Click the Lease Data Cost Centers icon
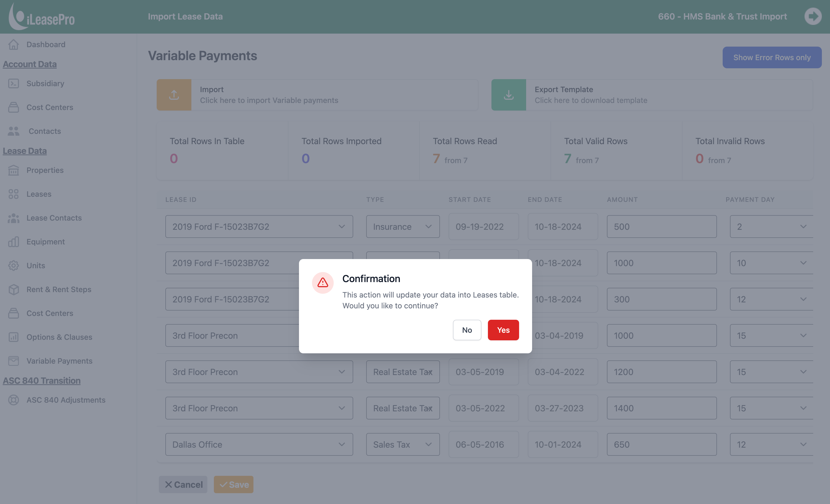830x504 pixels. click(x=14, y=314)
